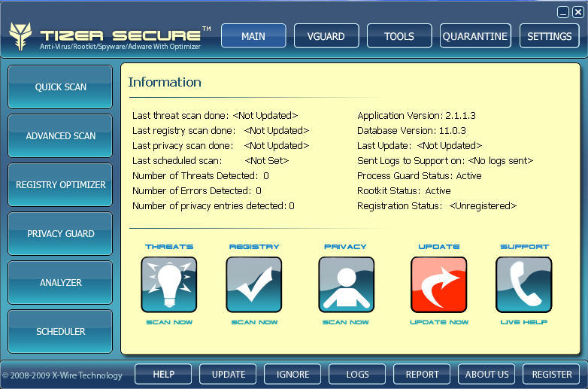The height and width of the screenshot is (389, 588).
Task: Click the red Update arrow icon
Action: click(x=438, y=284)
